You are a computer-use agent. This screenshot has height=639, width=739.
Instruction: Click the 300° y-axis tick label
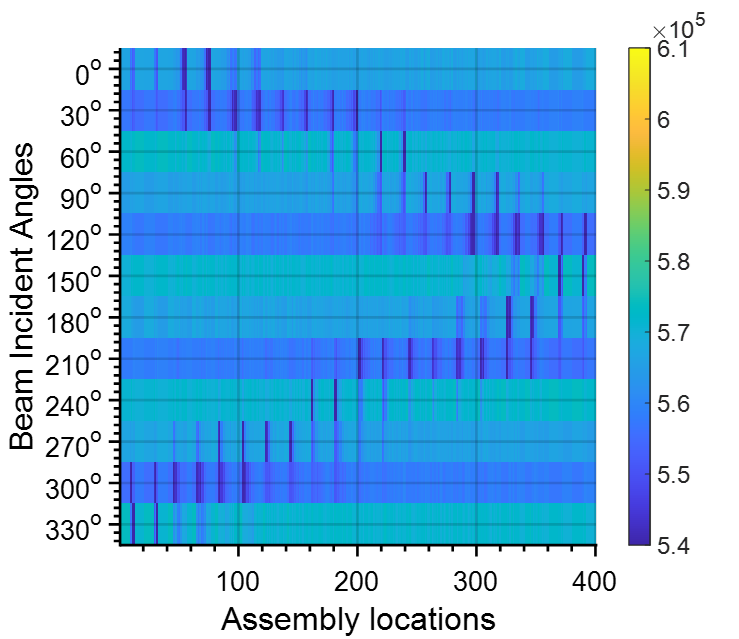click(x=74, y=488)
